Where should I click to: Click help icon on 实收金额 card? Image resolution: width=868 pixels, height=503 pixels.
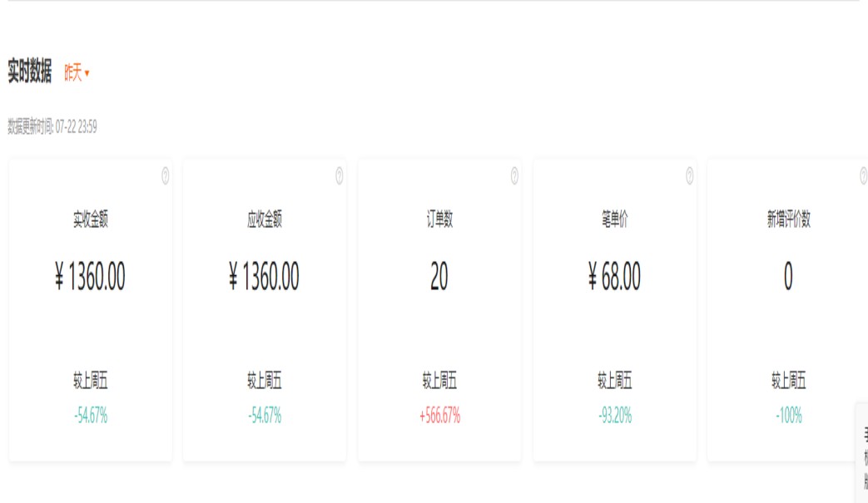tap(165, 176)
